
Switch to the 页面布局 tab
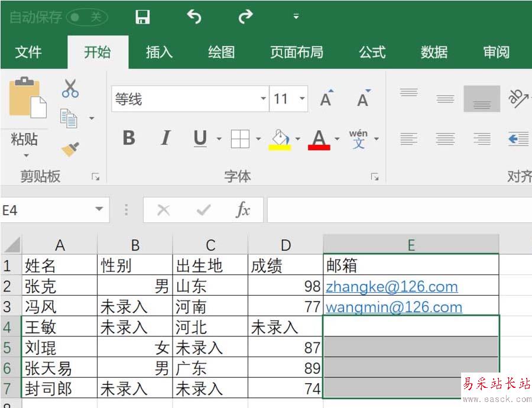[297, 52]
